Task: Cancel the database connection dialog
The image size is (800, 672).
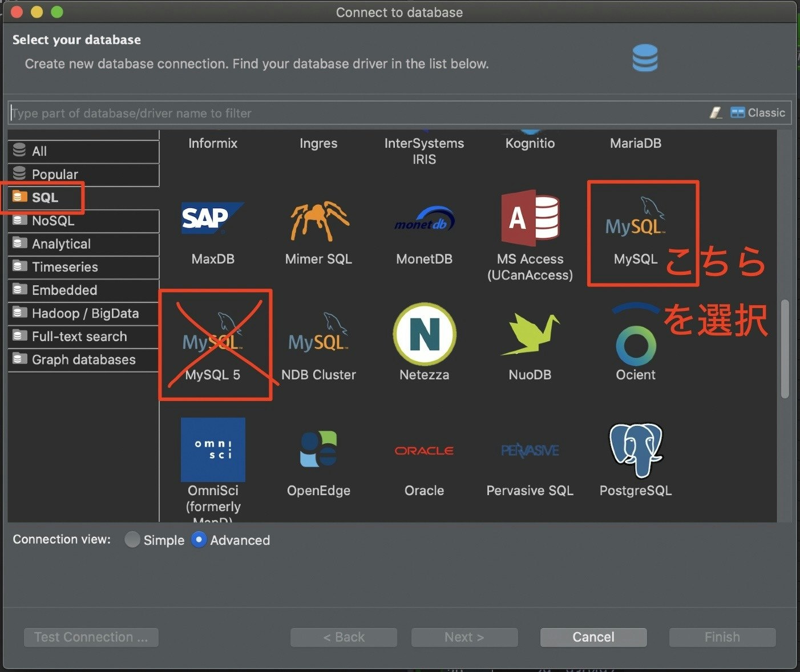Action: tap(593, 637)
